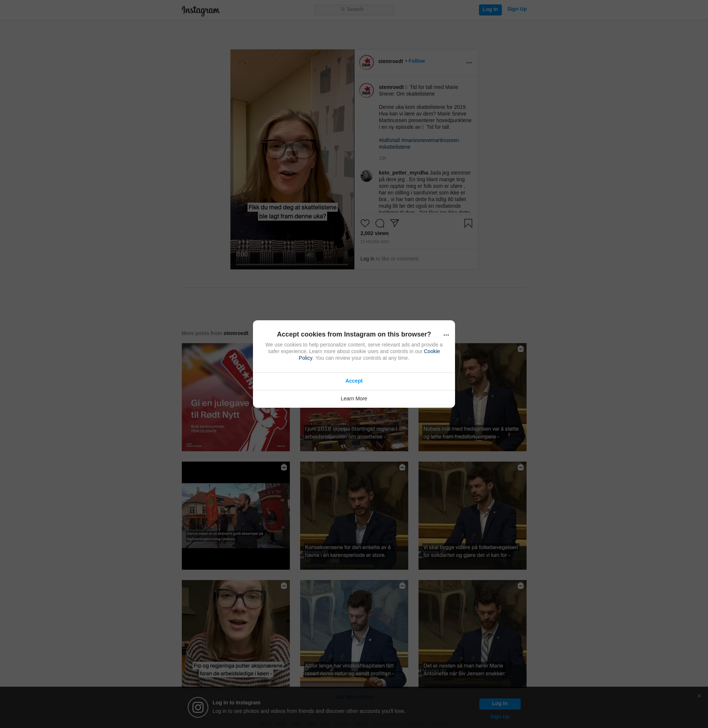The height and width of the screenshot is (728, 708).
Task: Open stemroedt profile avatar in post header
Action: coord(366,62)
